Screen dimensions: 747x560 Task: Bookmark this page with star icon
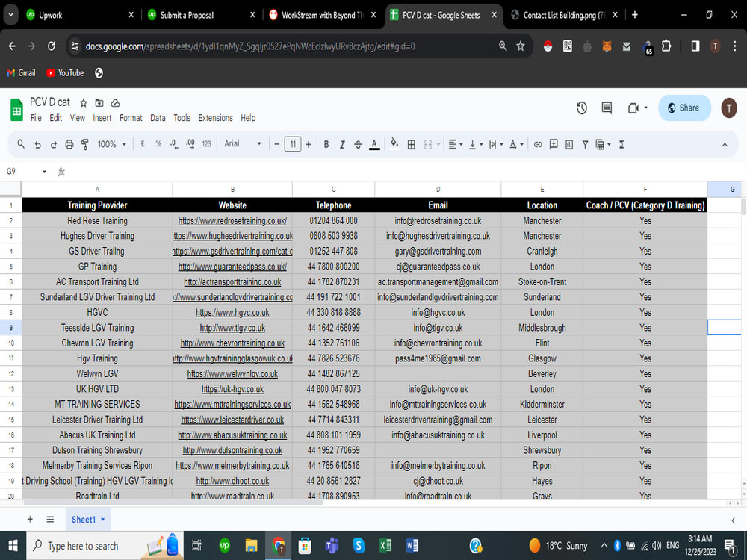520,46
